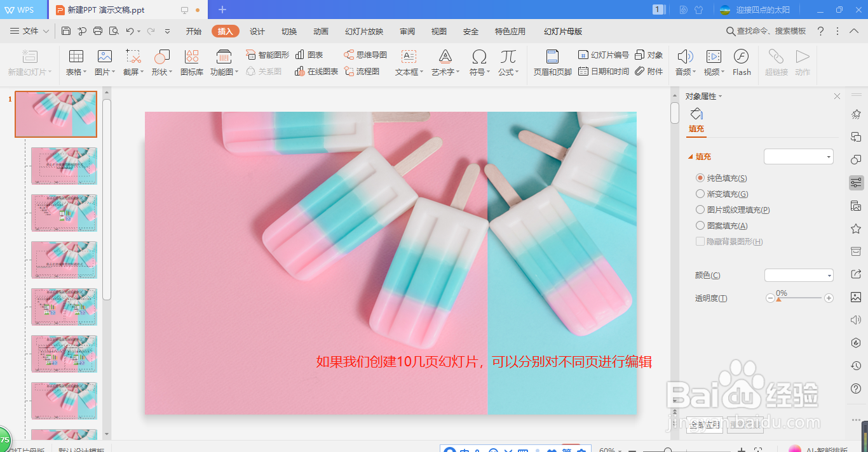Screen dimensions: 868x452
Task: Open the 颜色 color dropdown
Action: coord(799,275)
